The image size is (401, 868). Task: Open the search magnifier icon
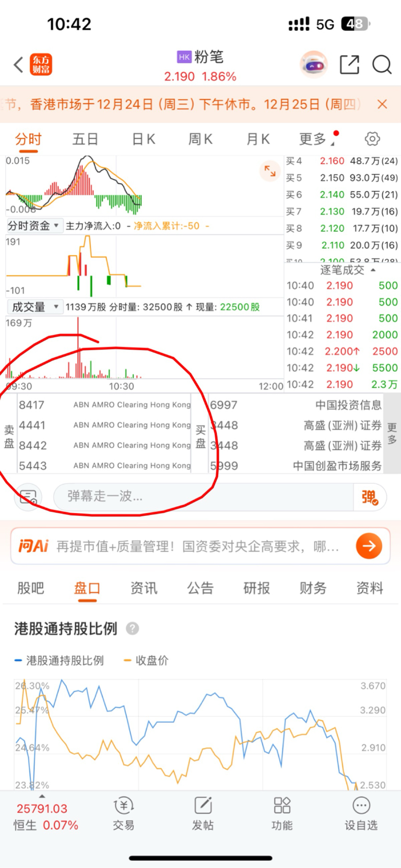coord(382,65)
